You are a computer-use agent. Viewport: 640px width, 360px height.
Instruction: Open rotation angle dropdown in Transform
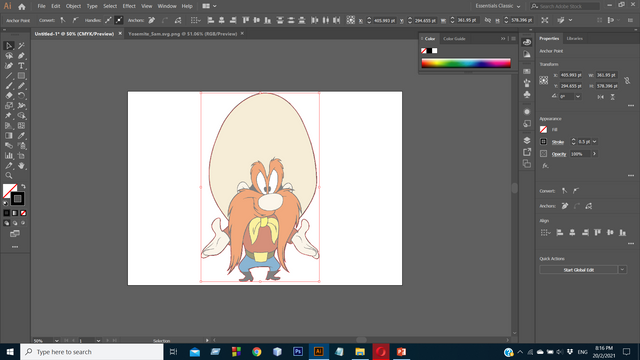point(578,96)
